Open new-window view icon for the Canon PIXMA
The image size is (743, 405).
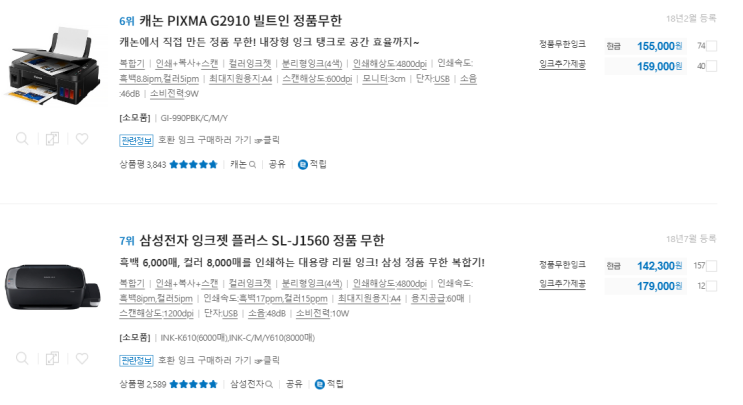(52, 139)
